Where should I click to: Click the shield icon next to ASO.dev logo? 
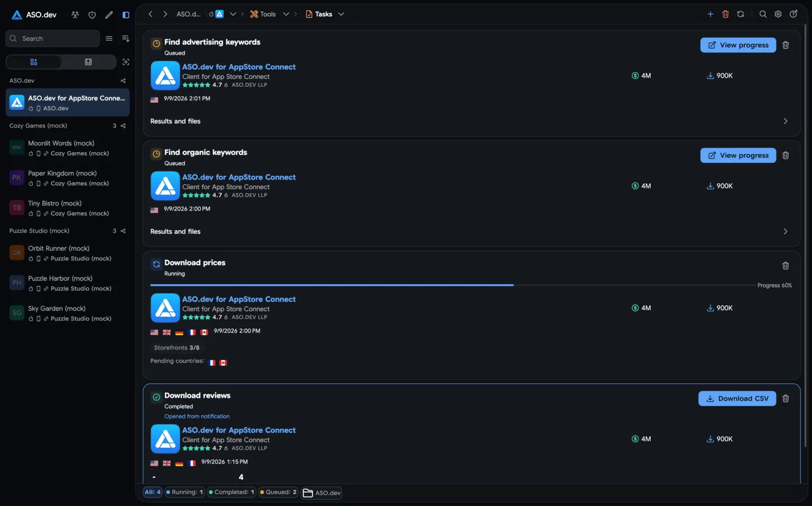92,15
